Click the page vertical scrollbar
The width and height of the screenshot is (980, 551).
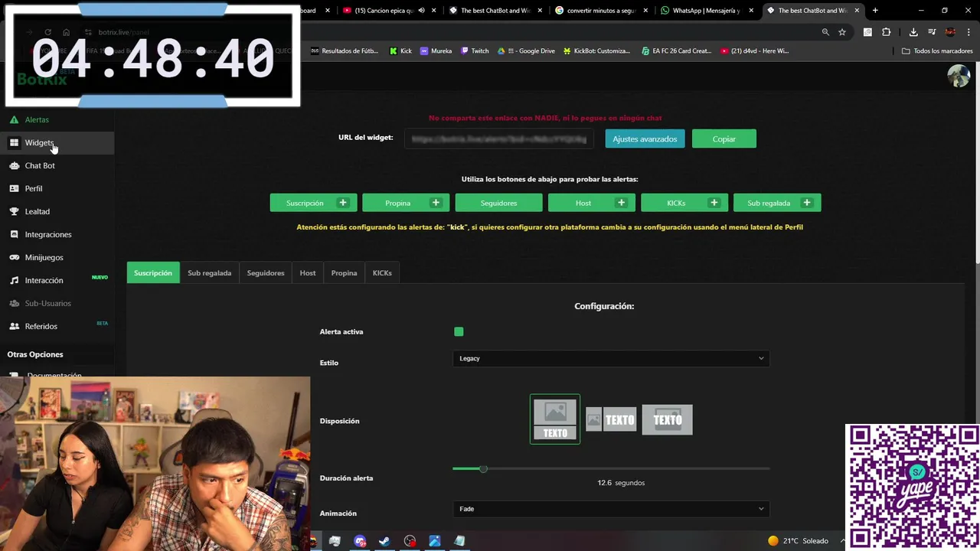pyautogui.click(x=976, y=165)
